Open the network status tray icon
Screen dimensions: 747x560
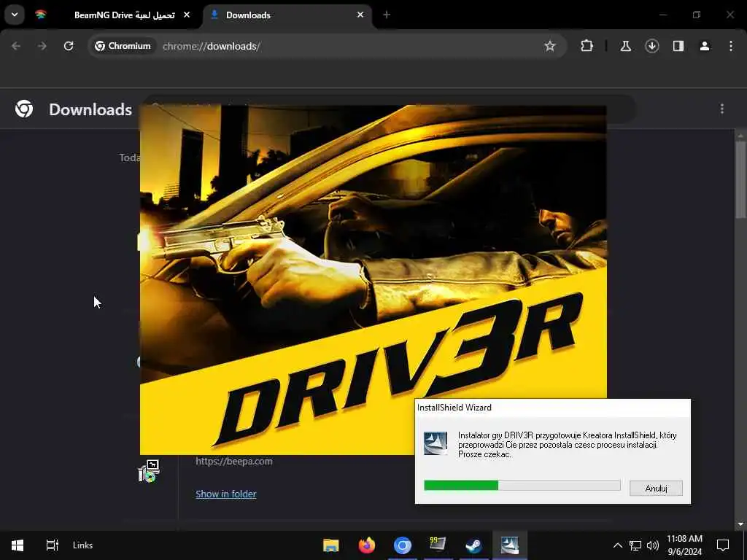pyautogui.click(x=635, y=545)
